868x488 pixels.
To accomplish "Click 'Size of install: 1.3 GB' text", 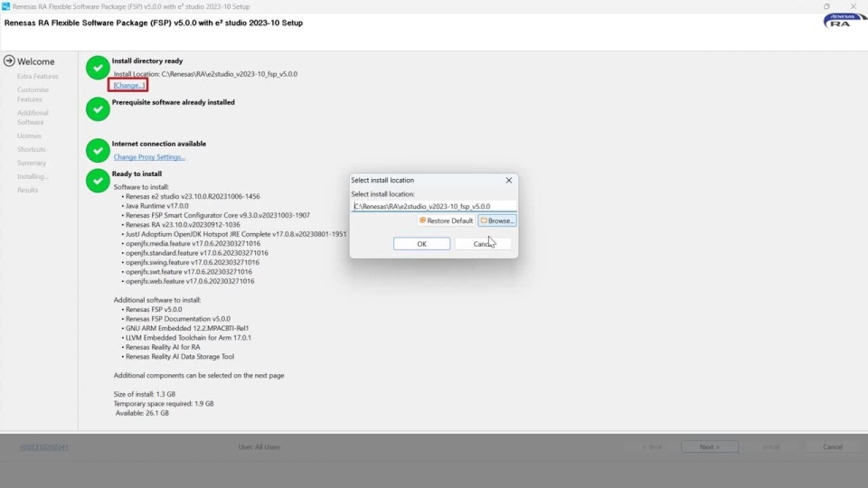I will [x=145, y=395].
